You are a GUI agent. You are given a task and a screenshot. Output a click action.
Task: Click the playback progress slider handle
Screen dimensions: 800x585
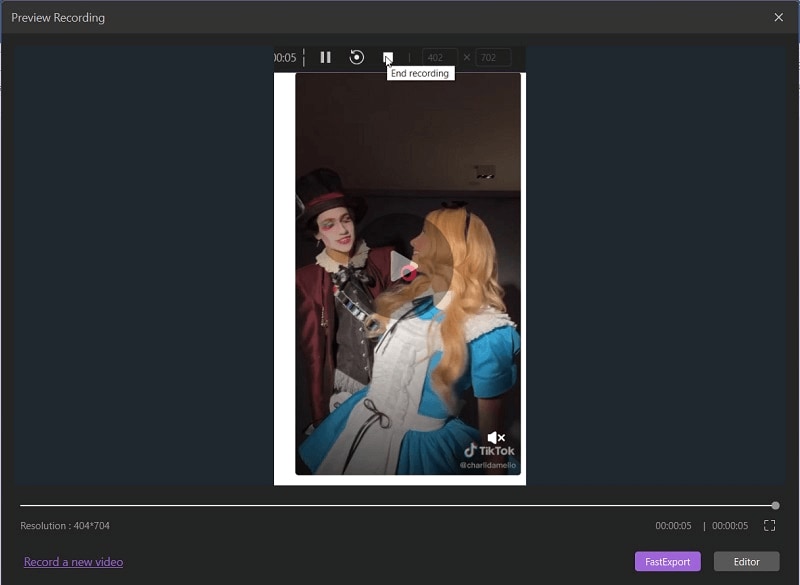pyautogui.click(x=775, y=505)
